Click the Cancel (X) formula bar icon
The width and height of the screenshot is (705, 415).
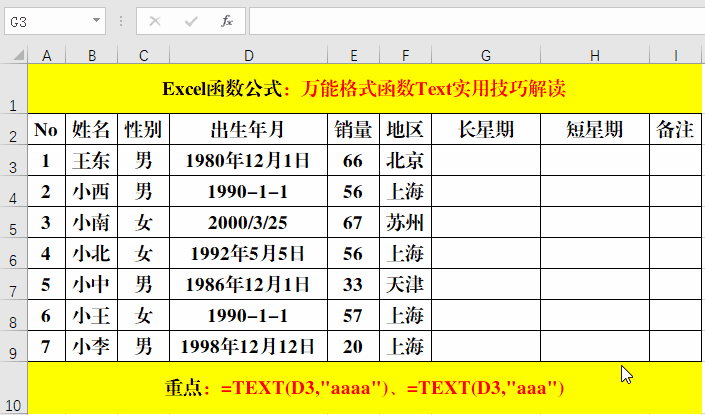pyautogui.click(x=155, y=21)
